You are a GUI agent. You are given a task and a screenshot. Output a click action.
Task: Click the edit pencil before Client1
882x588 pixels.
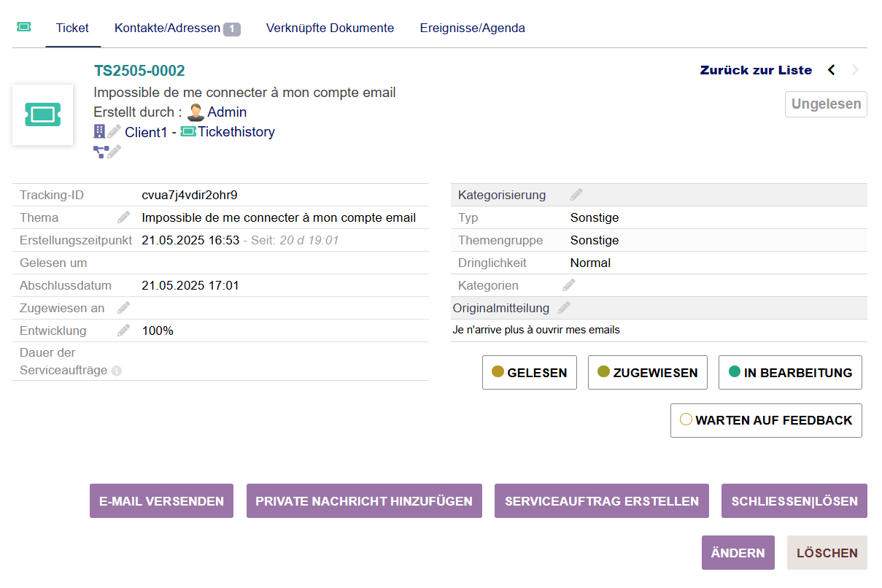[115, 132]
